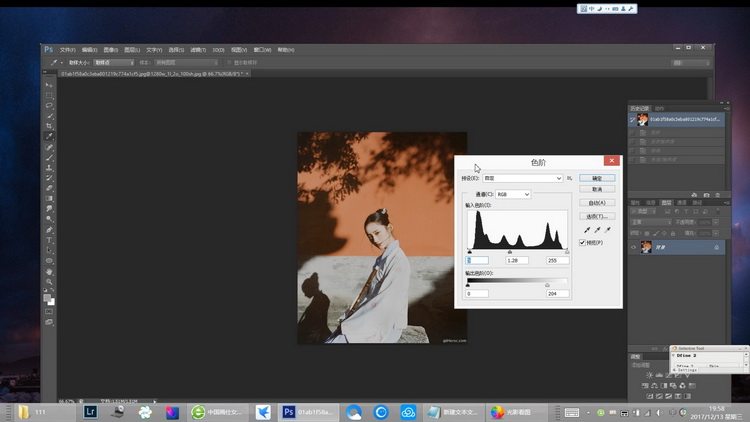This screenshot has height=422, width=750.
Task: Select the Brush tool
Action: point(49,157)
